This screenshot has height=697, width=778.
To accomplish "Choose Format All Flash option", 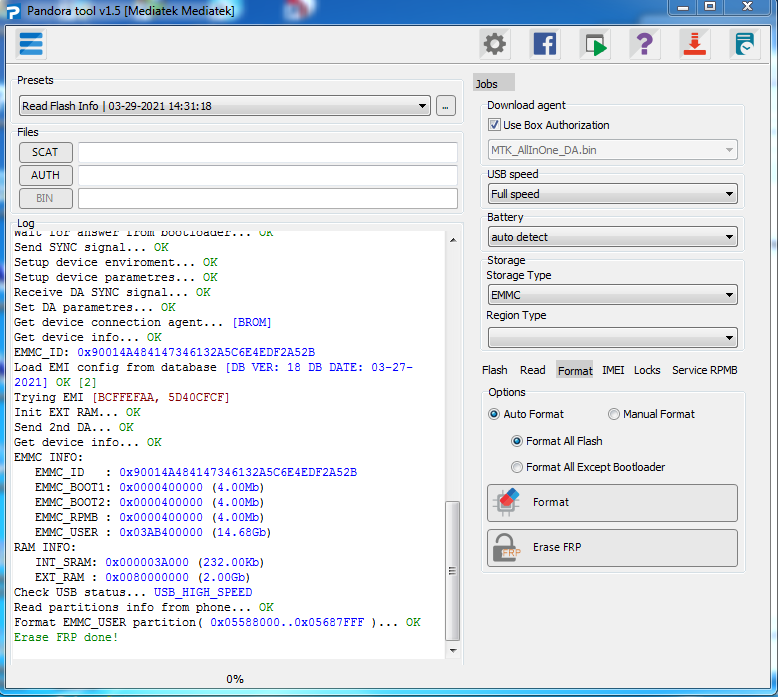I will pos(517,441).
